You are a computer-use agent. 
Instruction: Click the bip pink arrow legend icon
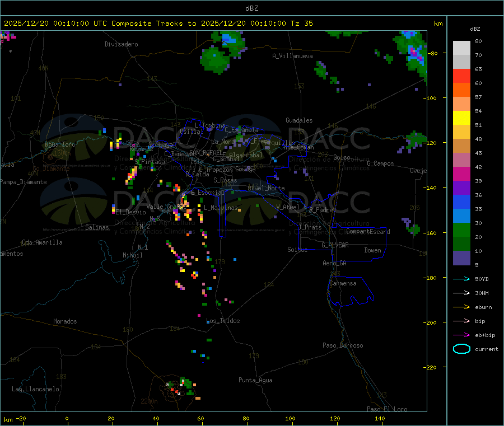coord(461,321)
